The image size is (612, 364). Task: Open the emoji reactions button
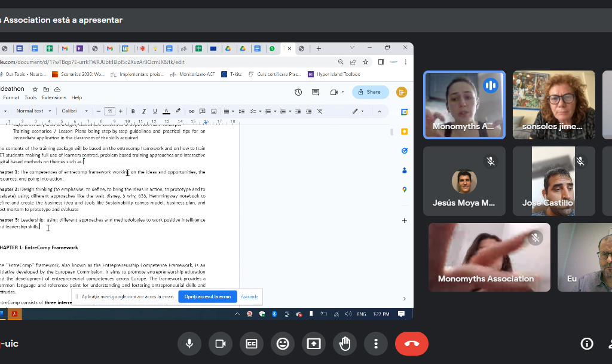point(283,344)
